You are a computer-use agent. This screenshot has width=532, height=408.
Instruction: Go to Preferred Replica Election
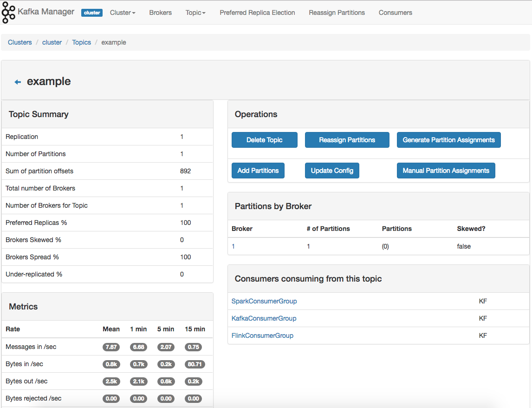tap(257, 13)
